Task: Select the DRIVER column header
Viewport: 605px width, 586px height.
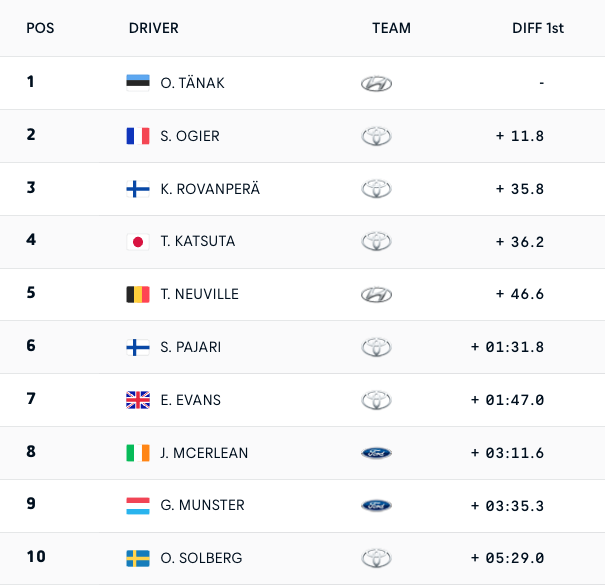Action: point(154,28)
